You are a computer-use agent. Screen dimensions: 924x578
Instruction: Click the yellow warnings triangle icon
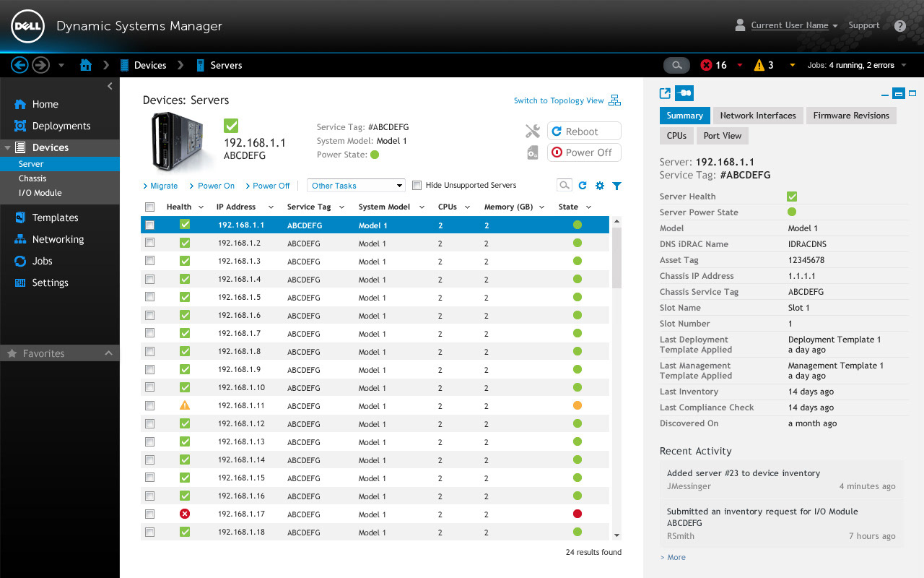pos(759,65)
